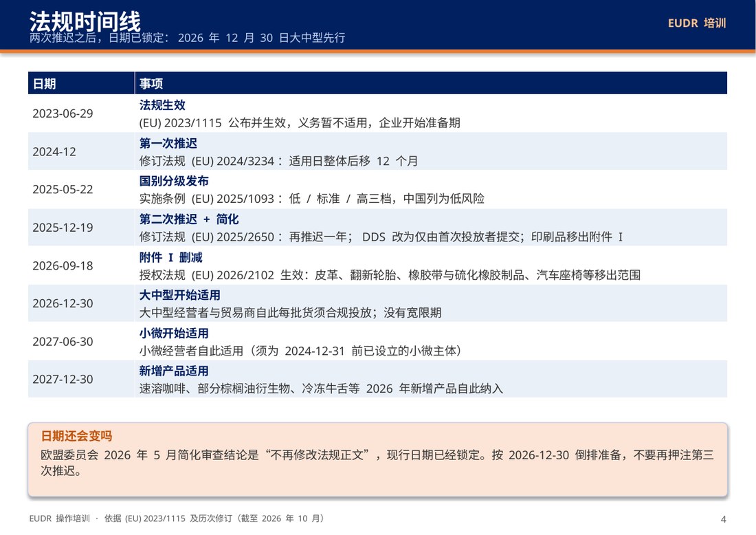This screenshot has height=535, width=756.
Task: Click the EUDR 培训 header label
Action: tap(697, 23)
